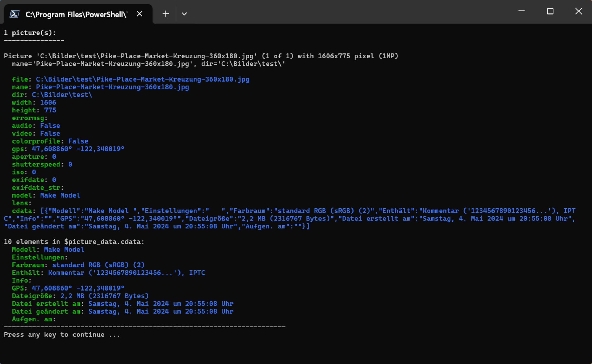Screen dimensions: 592x364
Task: Close the terminal window
Action: click(578, 11)
